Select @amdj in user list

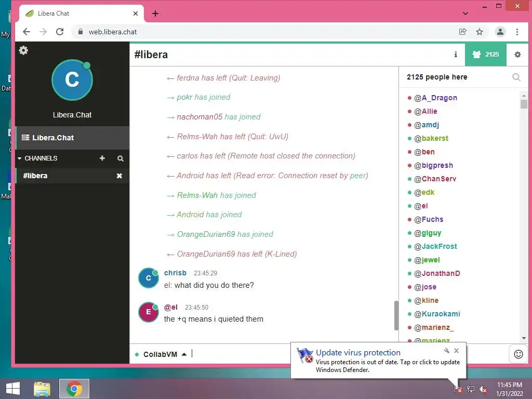point(427,125)
